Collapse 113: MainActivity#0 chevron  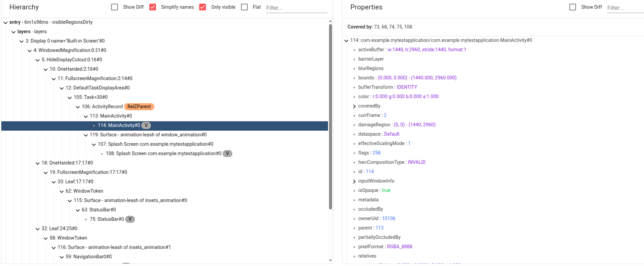[86, 116]
